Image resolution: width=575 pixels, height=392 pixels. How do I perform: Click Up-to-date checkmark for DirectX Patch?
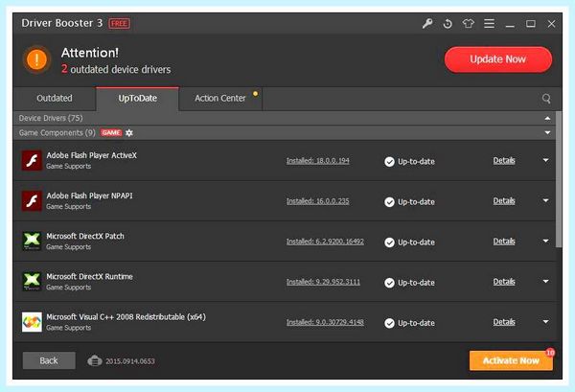(x=389, y=242)
